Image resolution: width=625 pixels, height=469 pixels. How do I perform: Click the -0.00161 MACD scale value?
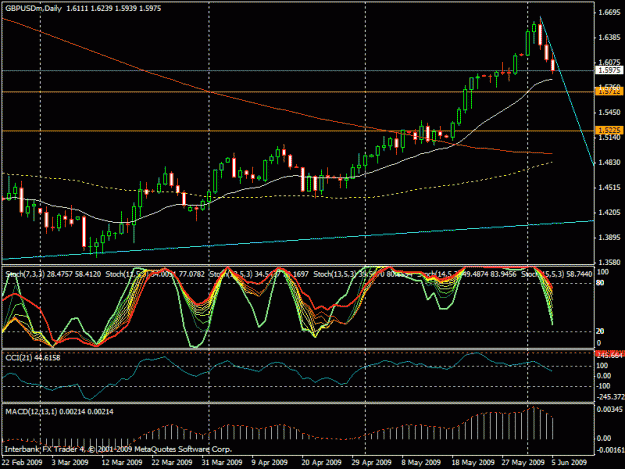pos(610,450)
